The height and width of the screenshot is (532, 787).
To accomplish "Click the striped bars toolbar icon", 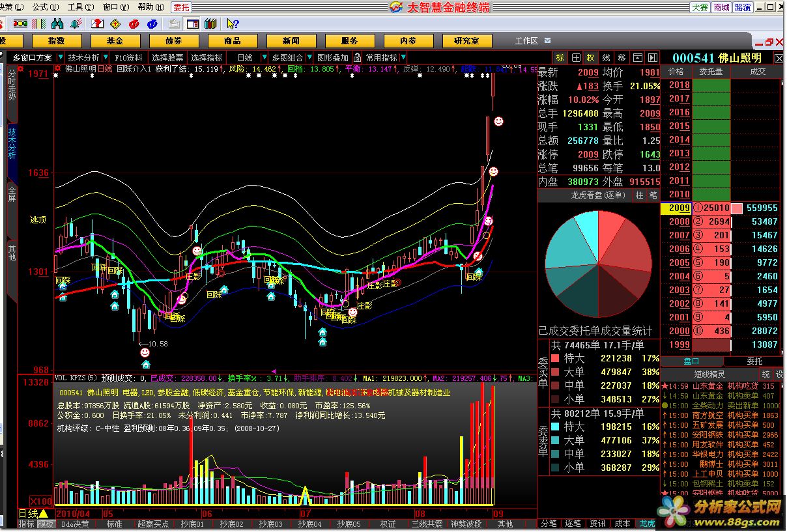I will (39, 24).
